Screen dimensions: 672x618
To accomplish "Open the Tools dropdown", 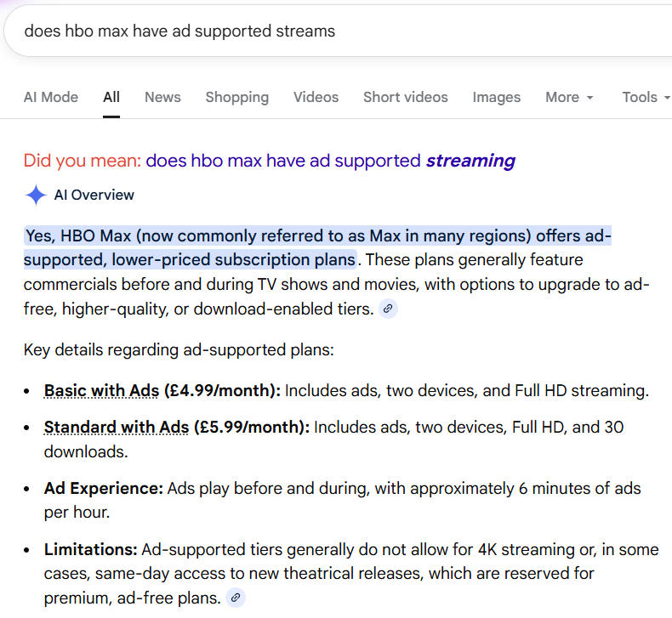I will point(646,97).
